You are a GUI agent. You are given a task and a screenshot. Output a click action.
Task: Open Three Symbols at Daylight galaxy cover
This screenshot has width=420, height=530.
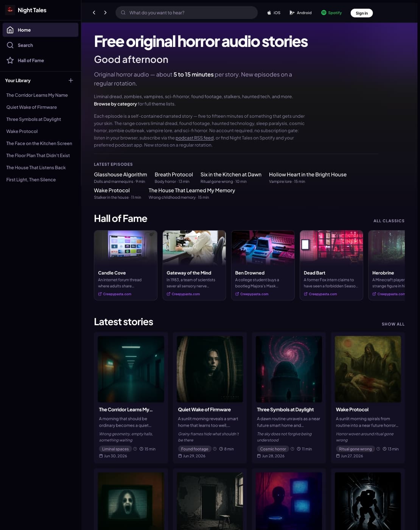tap(289, 369)
